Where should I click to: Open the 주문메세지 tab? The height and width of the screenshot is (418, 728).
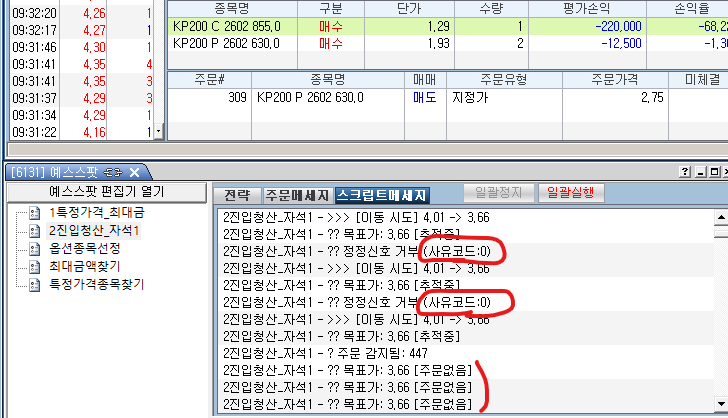pyautogui.click(x=297, y=195)
